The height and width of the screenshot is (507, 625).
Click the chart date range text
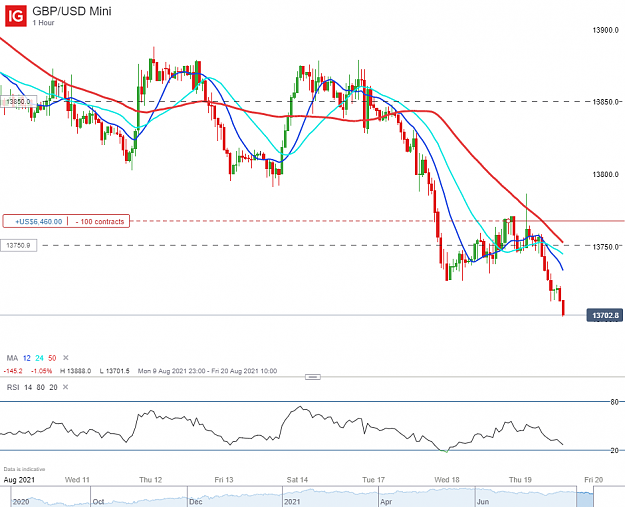[207, 371]
